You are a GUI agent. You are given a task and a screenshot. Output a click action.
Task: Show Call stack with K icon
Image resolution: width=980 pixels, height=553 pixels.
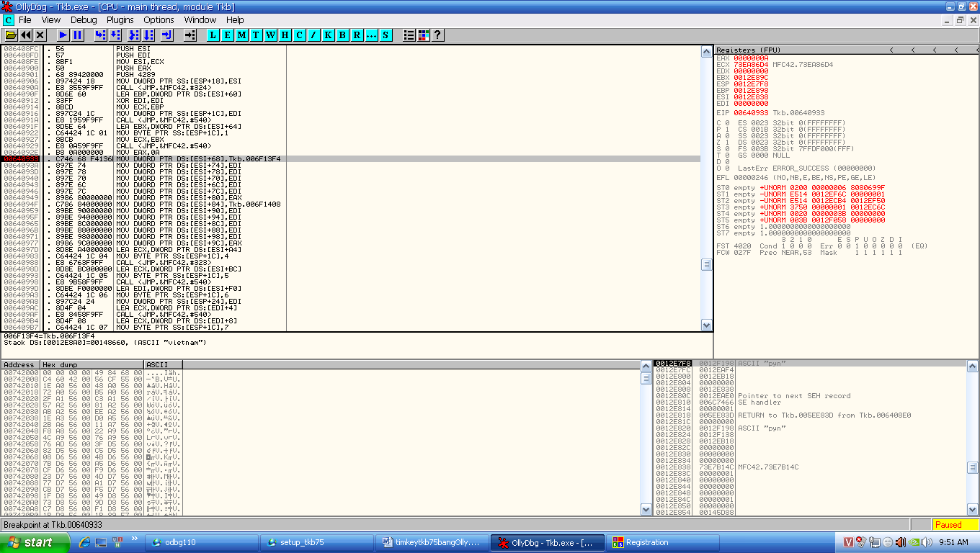pos(329,35)
